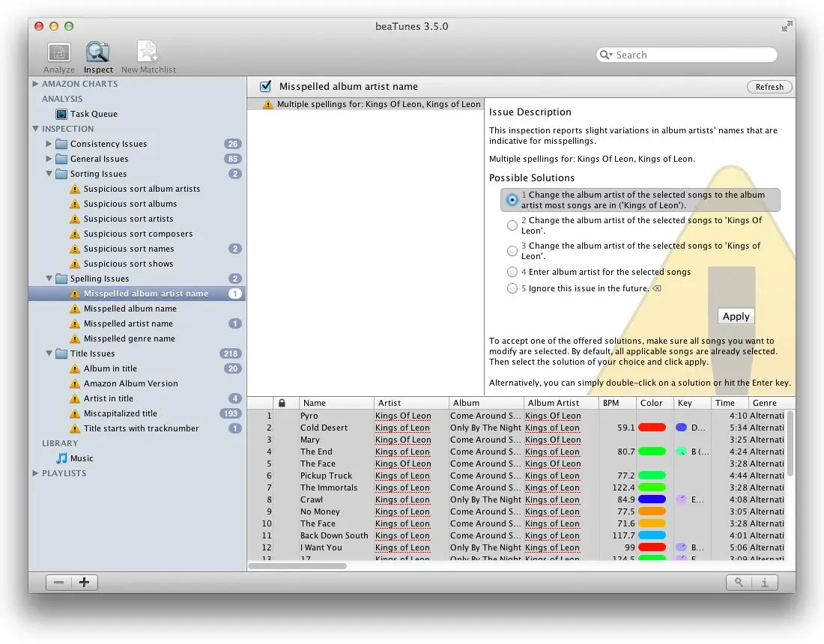Screen dimensions: 824x644
Task: Click the key indicator icon for Crawl
Action: 681,499
